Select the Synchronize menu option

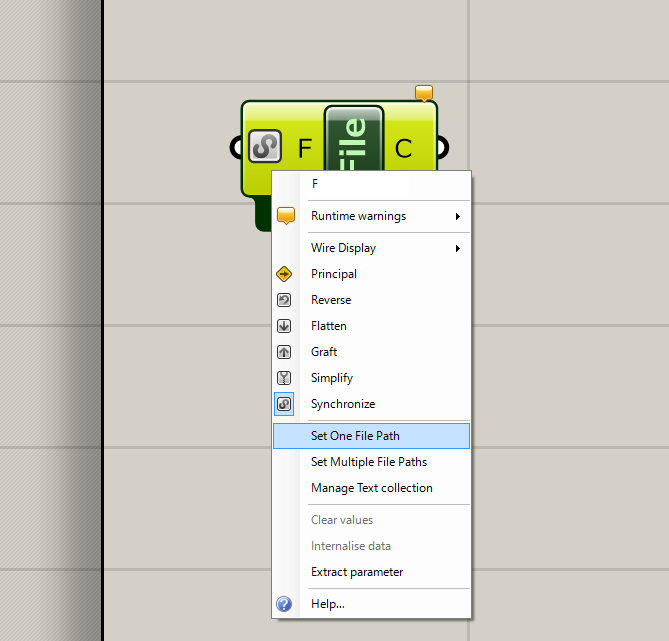tap(371, 404)
